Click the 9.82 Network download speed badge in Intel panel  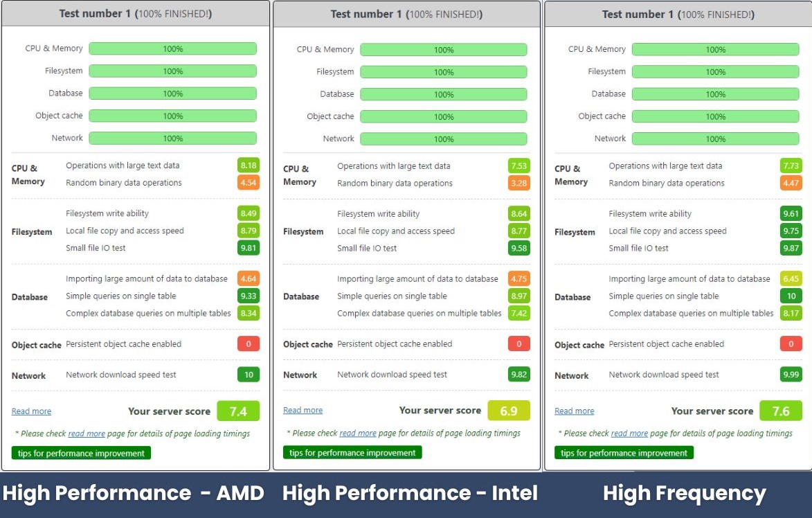tap(518, 375)
